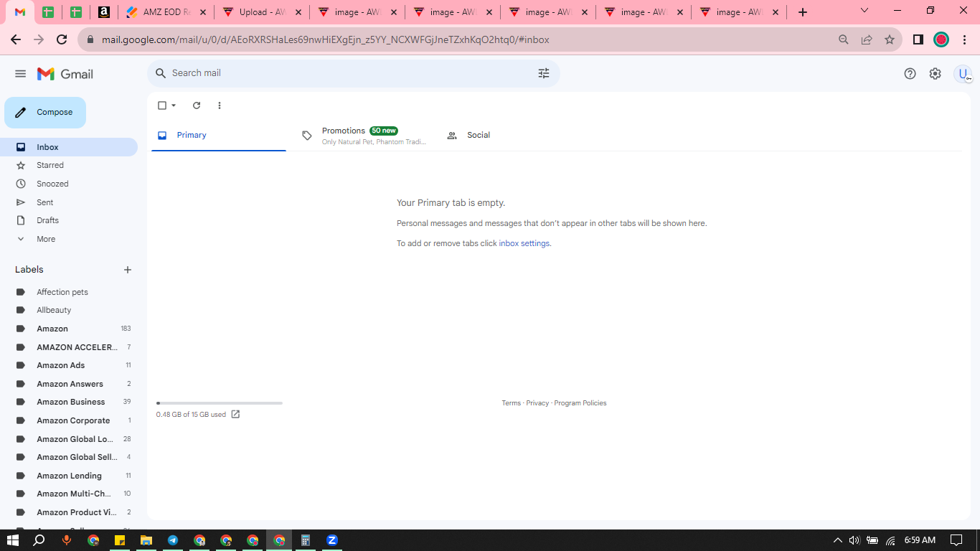Screen dimensions: 980x551
Task: Tick the select-all checkbox
Action: pyautogui.click(x=162, y=105)
